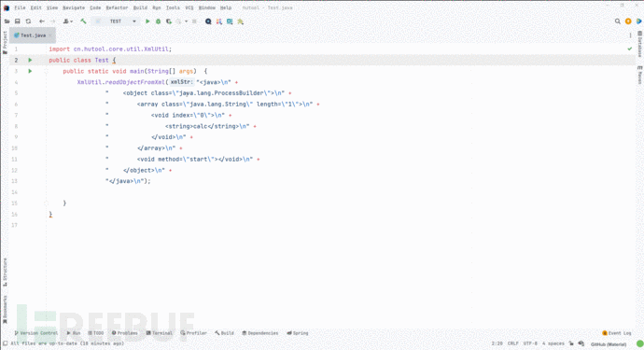Open the Code menu

coord(95,7)
